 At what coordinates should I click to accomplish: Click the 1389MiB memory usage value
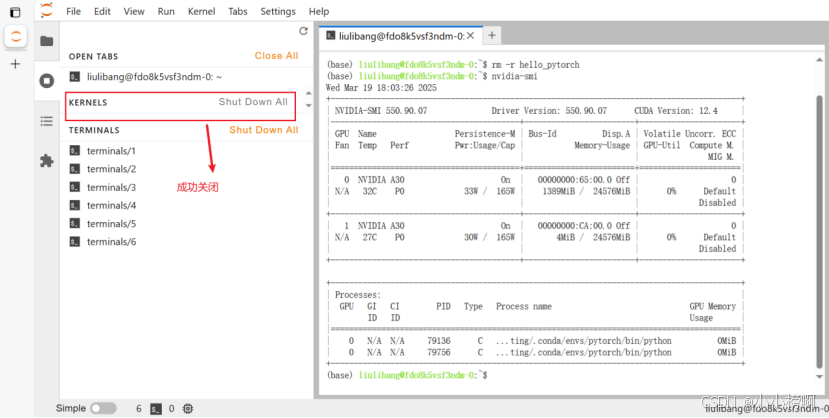point(560,191)
